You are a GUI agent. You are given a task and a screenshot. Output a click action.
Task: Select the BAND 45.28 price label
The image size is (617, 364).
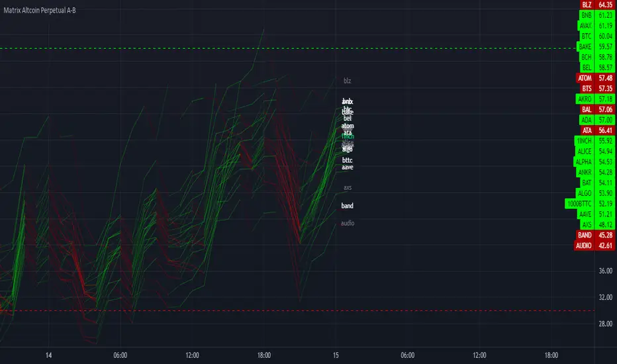[595, 235]
